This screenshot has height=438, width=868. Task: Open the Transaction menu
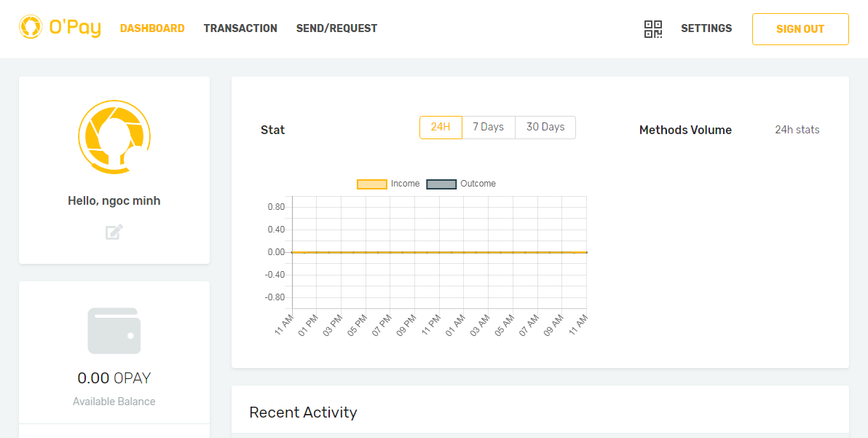click(x=240, y=28)
